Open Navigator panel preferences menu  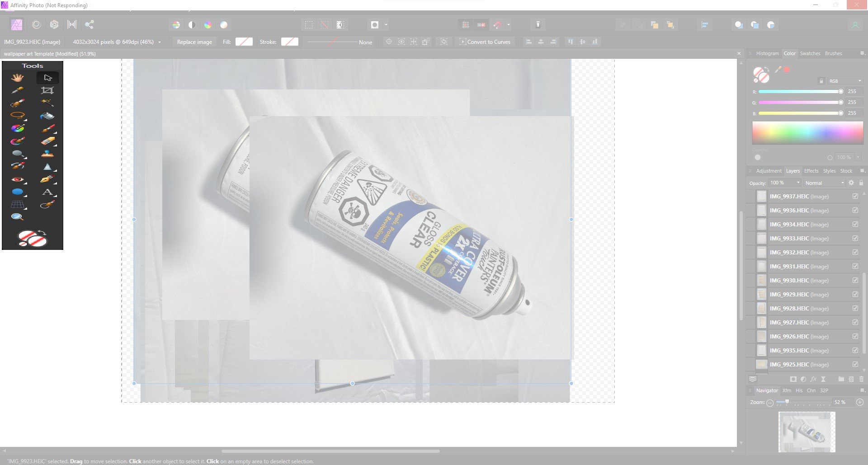pyautogui.click(x=862, y=390)
